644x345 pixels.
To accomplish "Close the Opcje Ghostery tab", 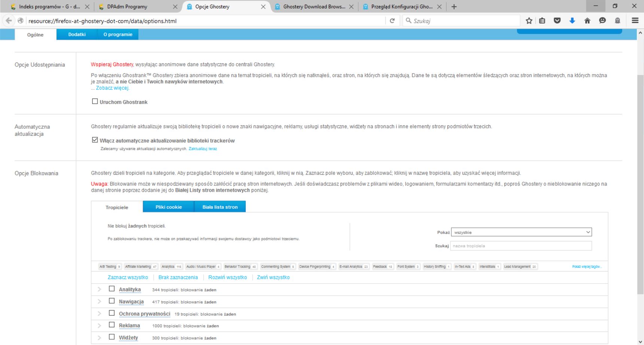I will [263, 7].
